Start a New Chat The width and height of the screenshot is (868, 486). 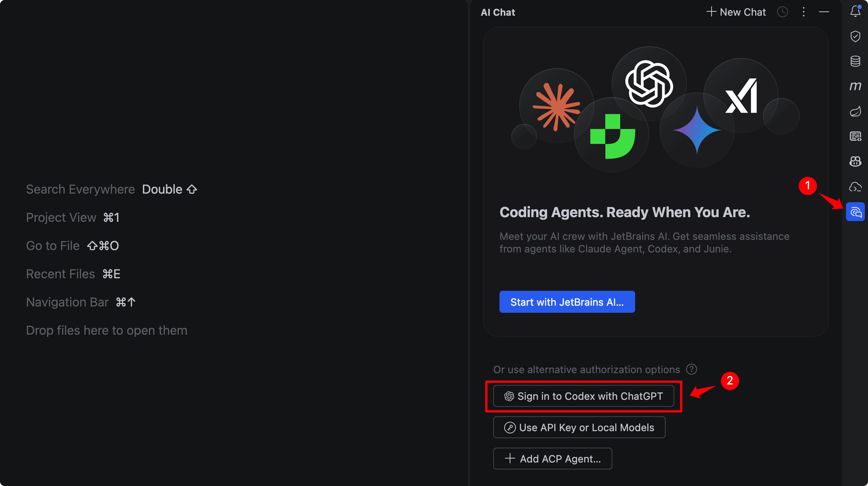(x=736, y=12)
